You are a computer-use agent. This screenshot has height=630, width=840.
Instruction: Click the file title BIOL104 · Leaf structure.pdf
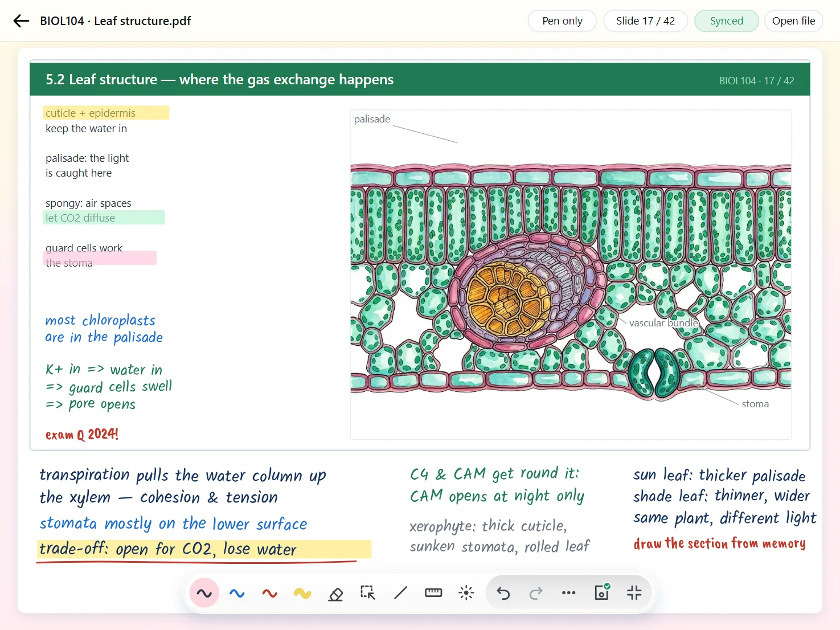point(116,21)
